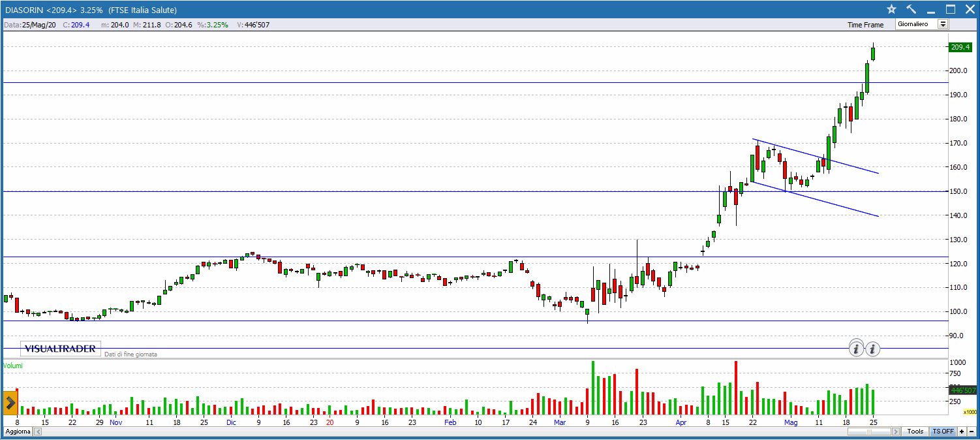
Task: Click the left info circle icon
Action: coord(856,349)
